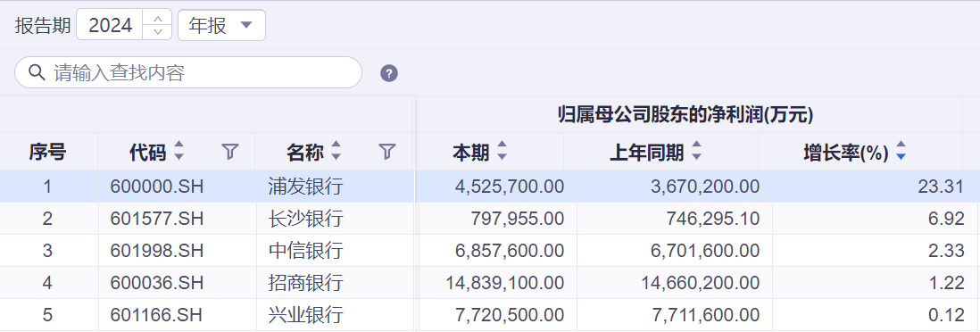Open the 年报 report type dropdown
The height and width of the screenshot is (332, 980).
click(222, 25)
